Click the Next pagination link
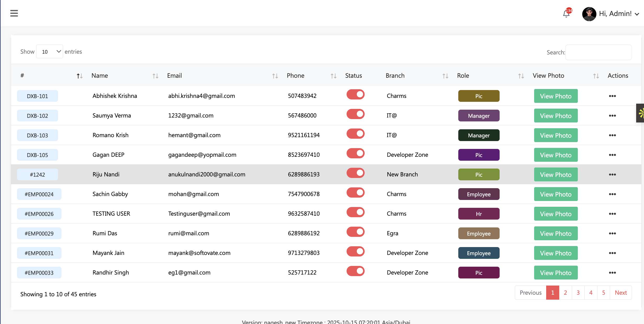 [x=621, y=293]
